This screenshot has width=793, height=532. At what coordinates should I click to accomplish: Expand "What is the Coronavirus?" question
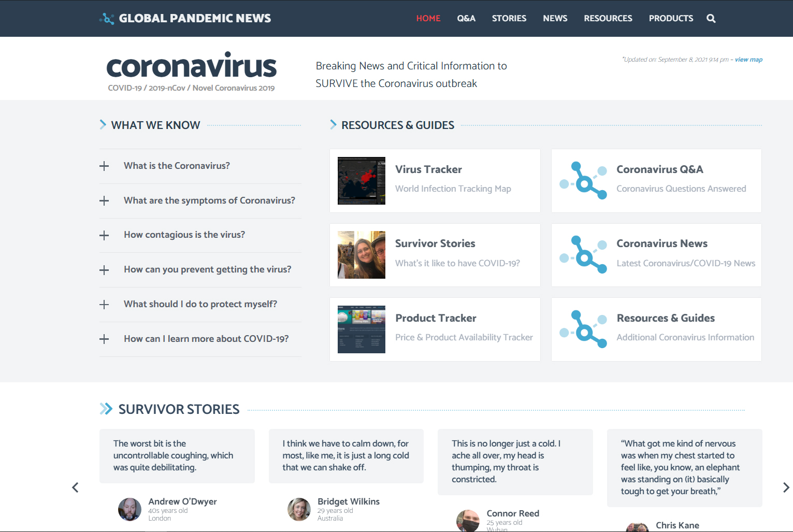(x=104, y=166)
